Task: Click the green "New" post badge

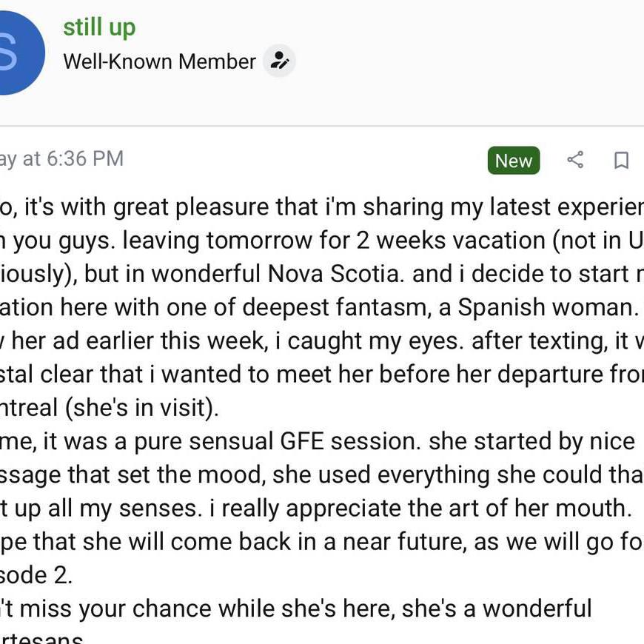Action: (x=514, y=161)
